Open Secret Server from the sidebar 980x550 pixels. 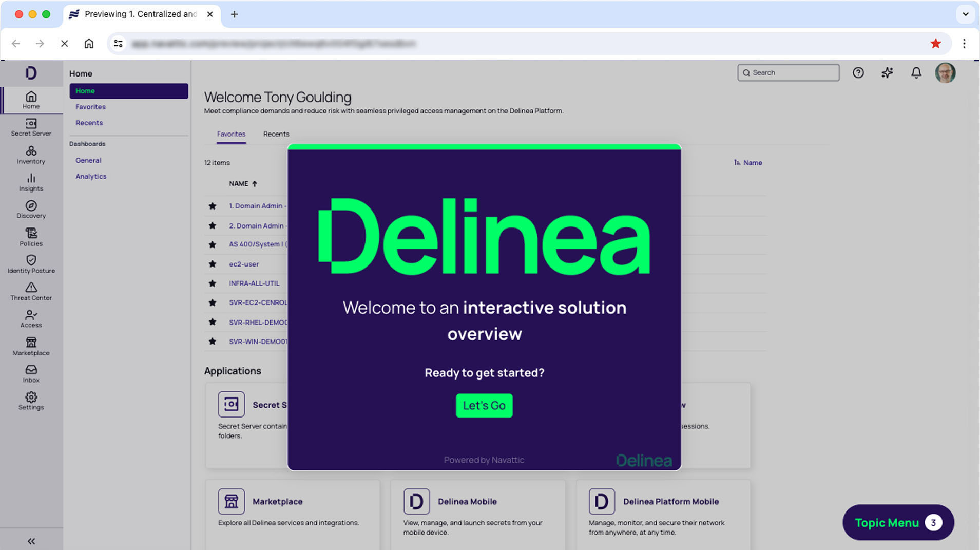click(31, 127)
